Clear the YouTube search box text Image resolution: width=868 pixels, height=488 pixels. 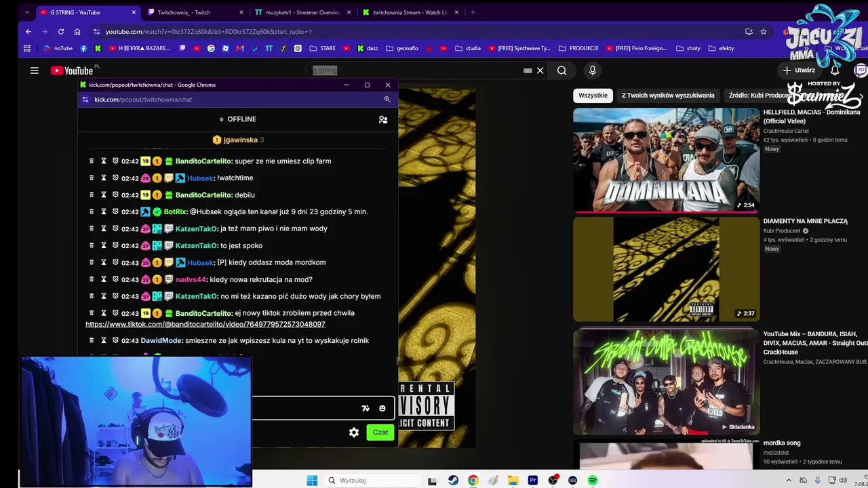540,70
